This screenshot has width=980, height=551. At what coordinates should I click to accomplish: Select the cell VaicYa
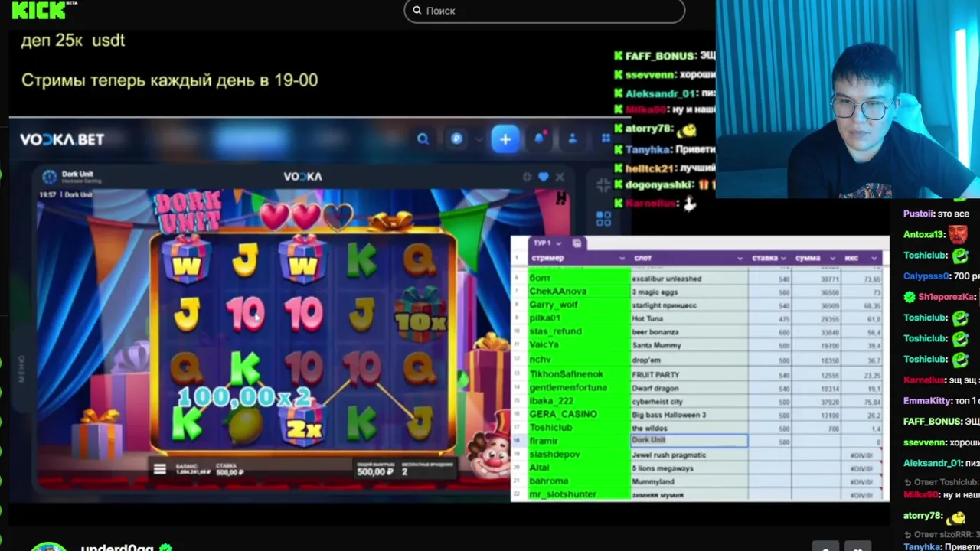point(578,345)
